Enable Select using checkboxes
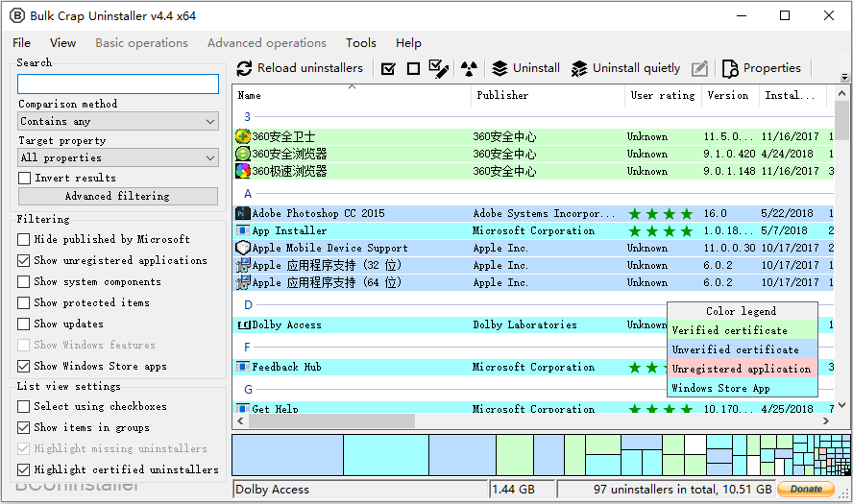853x504 pixels. [x=23, y=407]
